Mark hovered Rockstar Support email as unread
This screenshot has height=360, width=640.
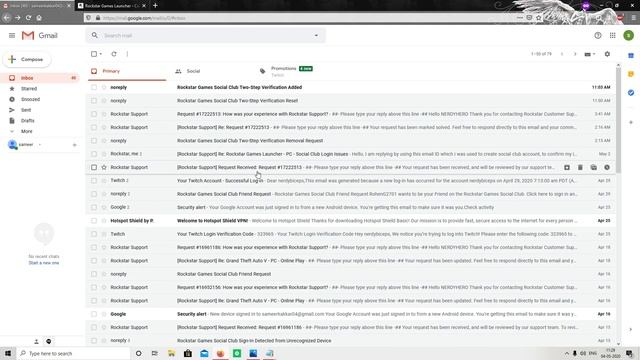pyautogui.click(x=593, y=167)
